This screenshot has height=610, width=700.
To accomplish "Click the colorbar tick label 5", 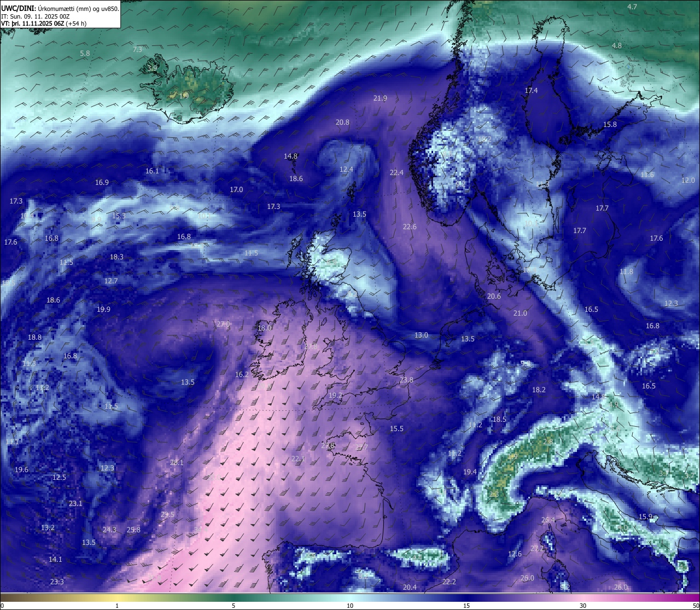I will [x=234, y=606].
